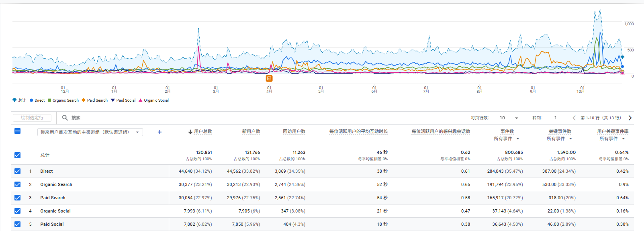The height and width of the screenshot is (231, 644).
Task: Toggle Paid Social triangle legend icon
Action: (113, 100)
